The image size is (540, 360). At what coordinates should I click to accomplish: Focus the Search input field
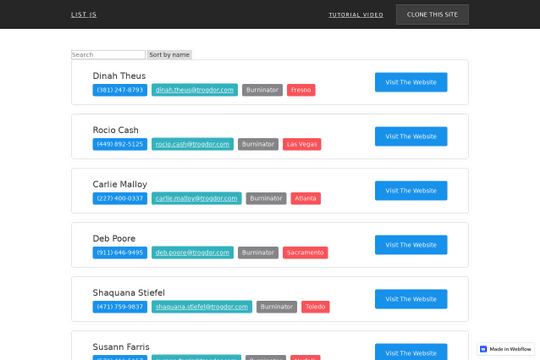[x=108, y=54]
